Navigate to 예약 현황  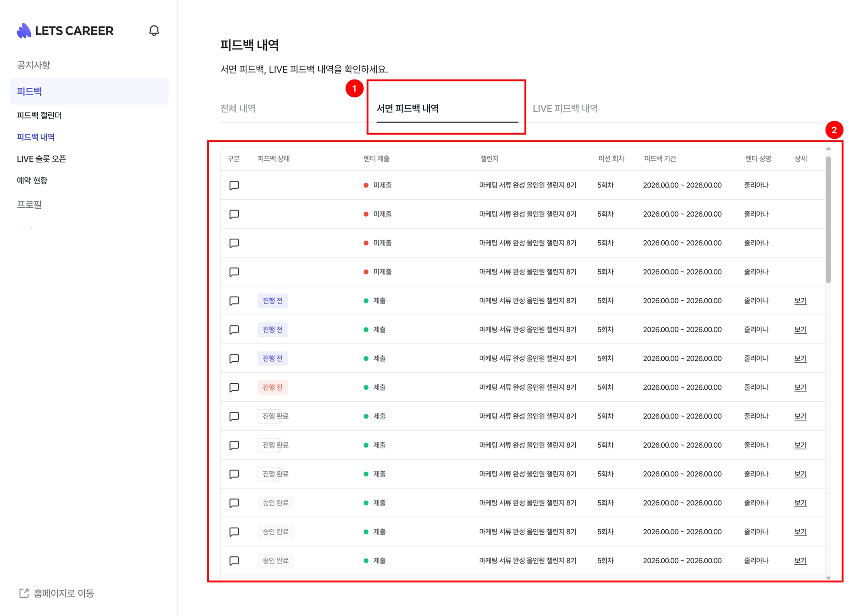point(32,180)
